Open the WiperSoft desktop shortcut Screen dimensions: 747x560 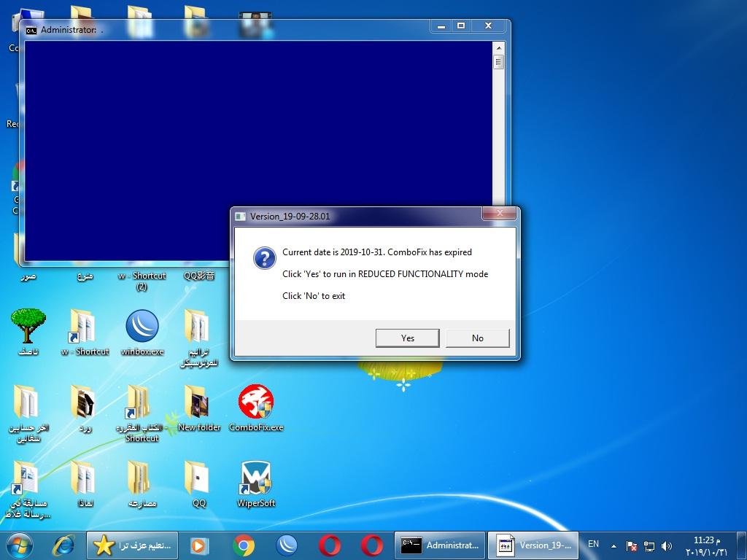tap(256, 484)
